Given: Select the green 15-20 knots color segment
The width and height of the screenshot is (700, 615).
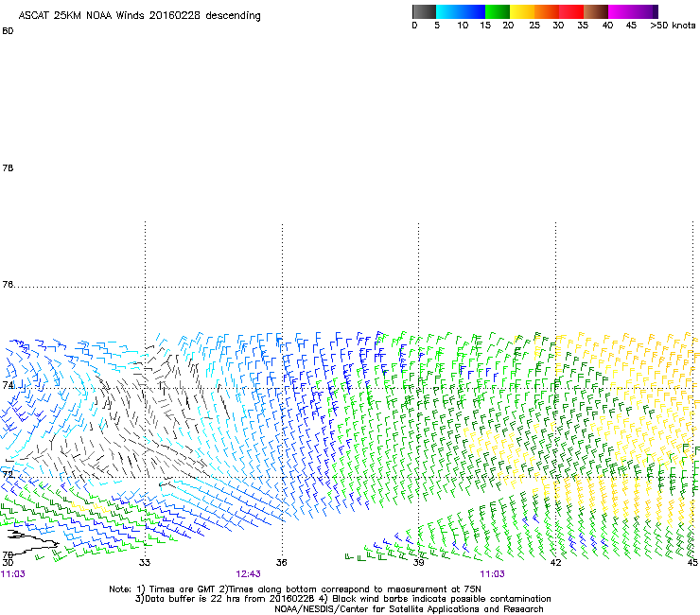Looking at the screenshot, I should point(498,11).
